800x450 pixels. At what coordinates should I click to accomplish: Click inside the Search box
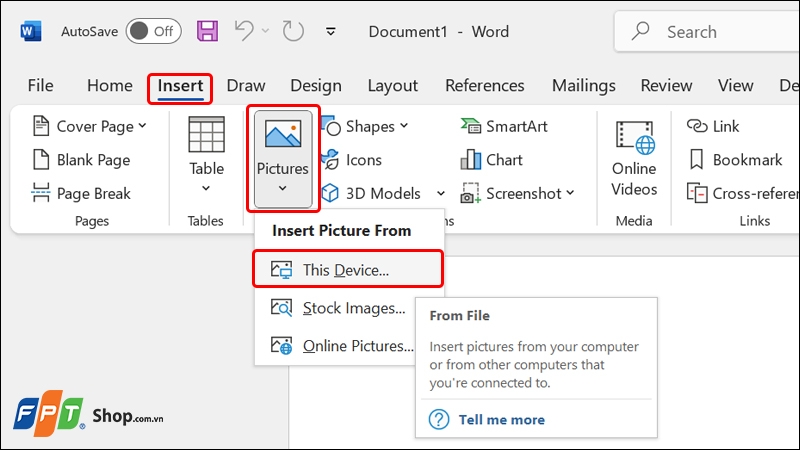pos(707,32)
